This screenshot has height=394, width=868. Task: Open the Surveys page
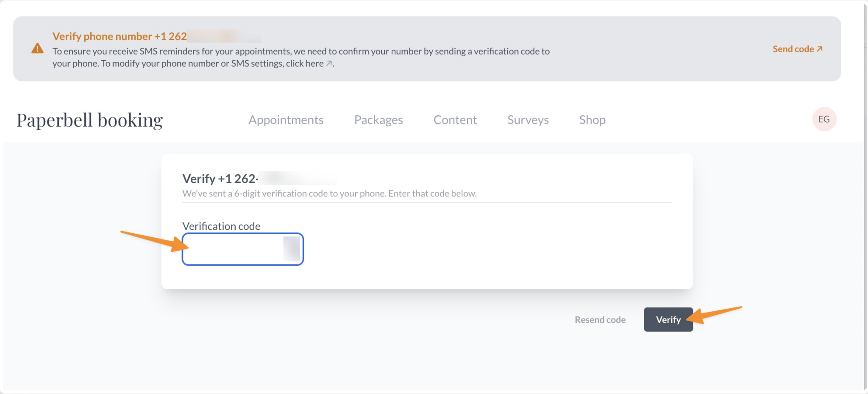(528, 120)
